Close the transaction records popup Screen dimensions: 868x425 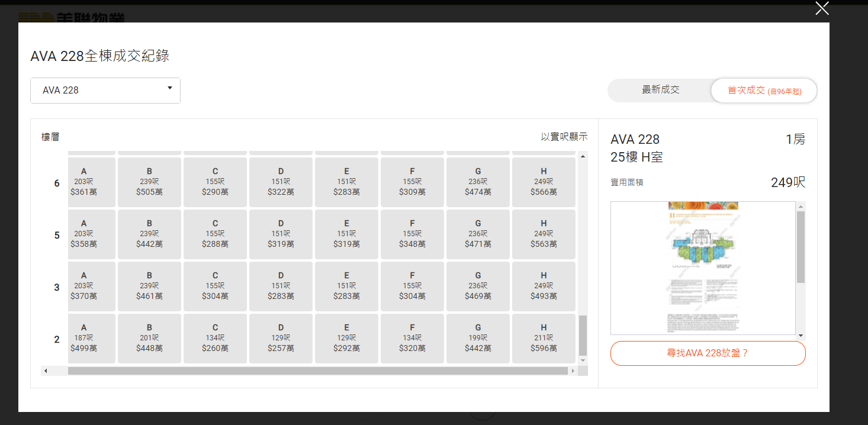click(822, 8)
